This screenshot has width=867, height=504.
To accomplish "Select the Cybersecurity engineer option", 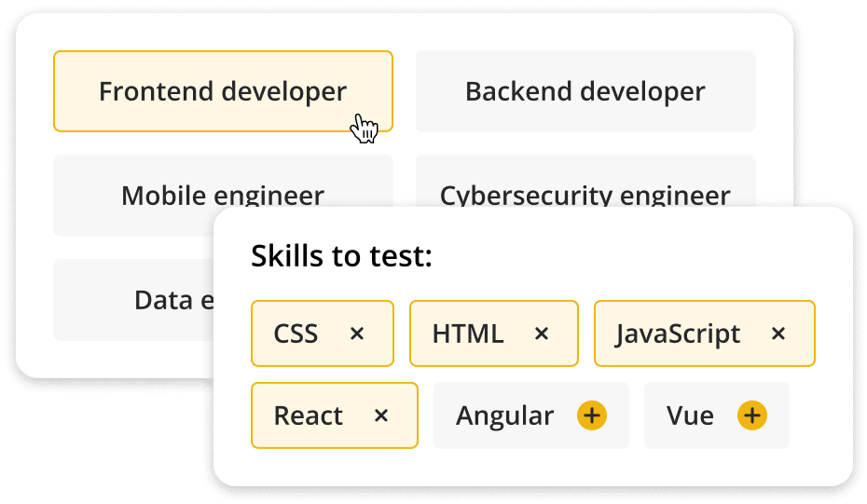I will 585,190.
